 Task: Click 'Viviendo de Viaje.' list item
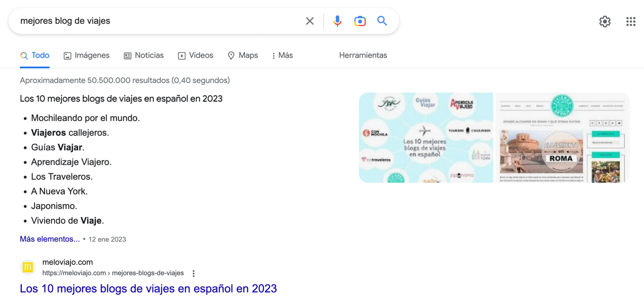point(67,221)
